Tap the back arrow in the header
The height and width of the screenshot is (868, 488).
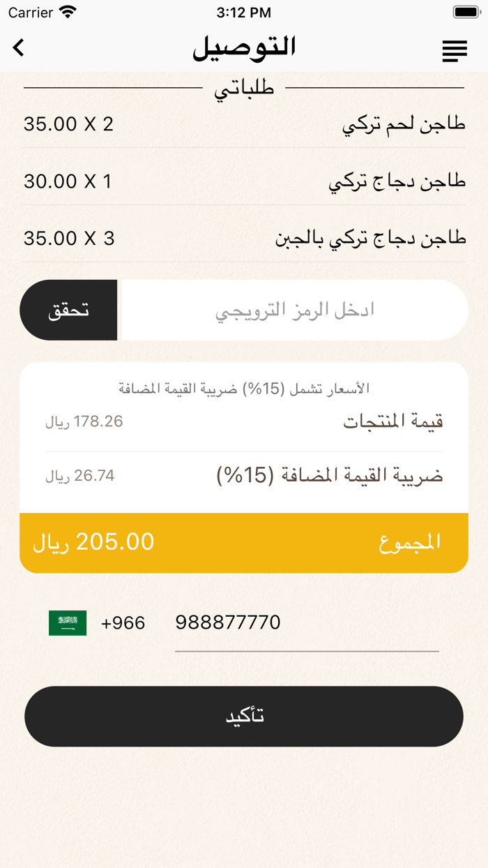(19, 47)
